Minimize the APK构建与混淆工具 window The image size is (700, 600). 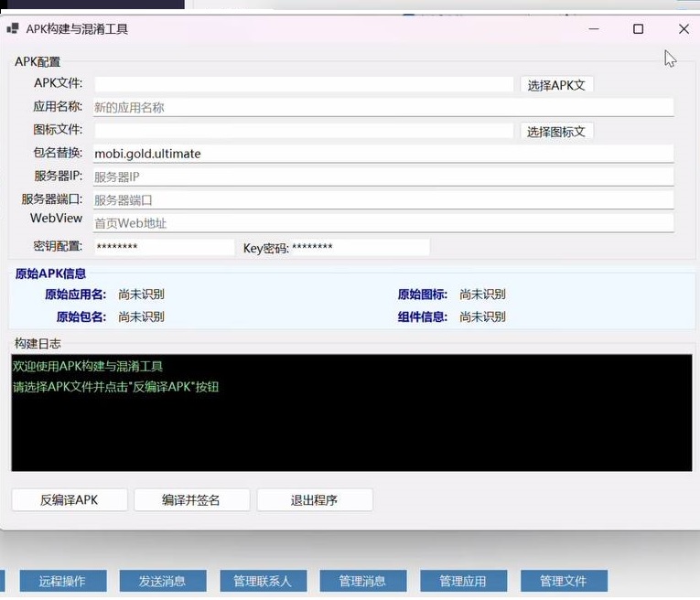pyautogui.click(x=594, y=29)
